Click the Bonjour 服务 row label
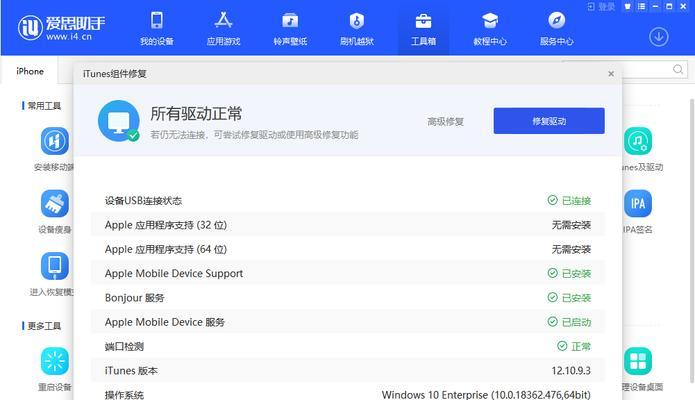 (134, 298)
